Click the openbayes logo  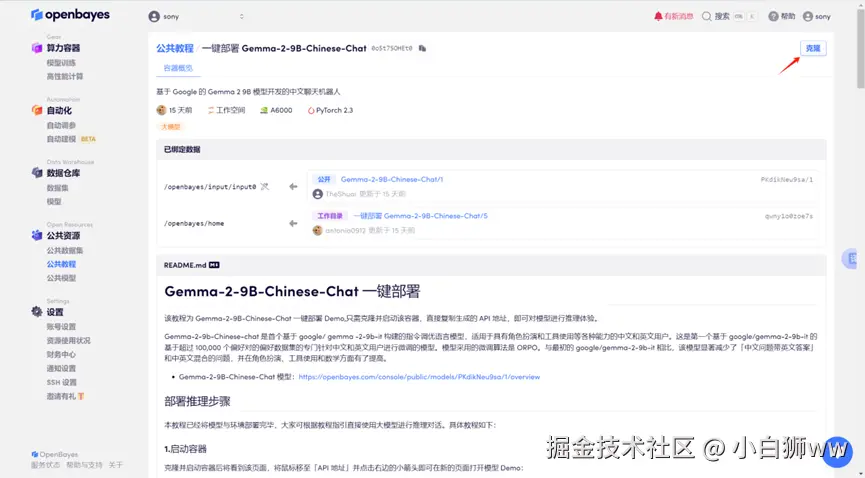tap(70, 15)
